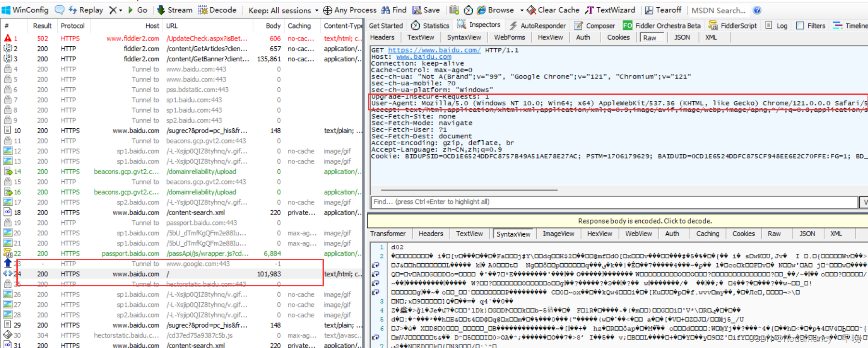Open the TextWizard tool
The image size is (868, 348).
point(610,10)
